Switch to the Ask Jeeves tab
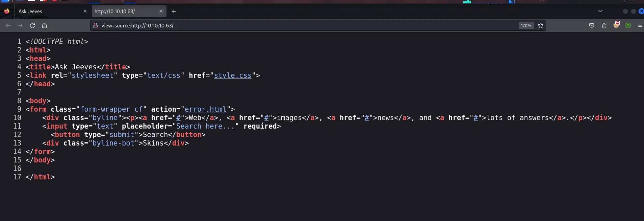Viewport: 644px width, 221px height. point(51,11)
